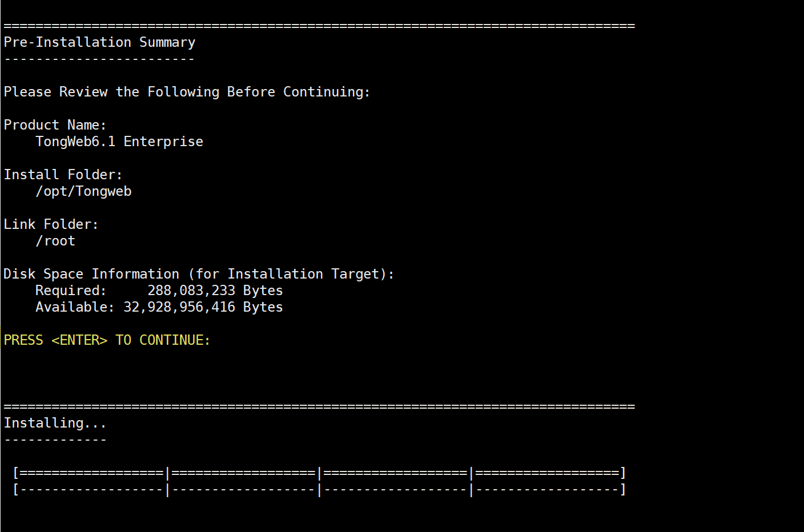This screenshot has height=532, width=804.
Task: Click the second segment of the dashed progress bar
Action: [x=243, y=490]
